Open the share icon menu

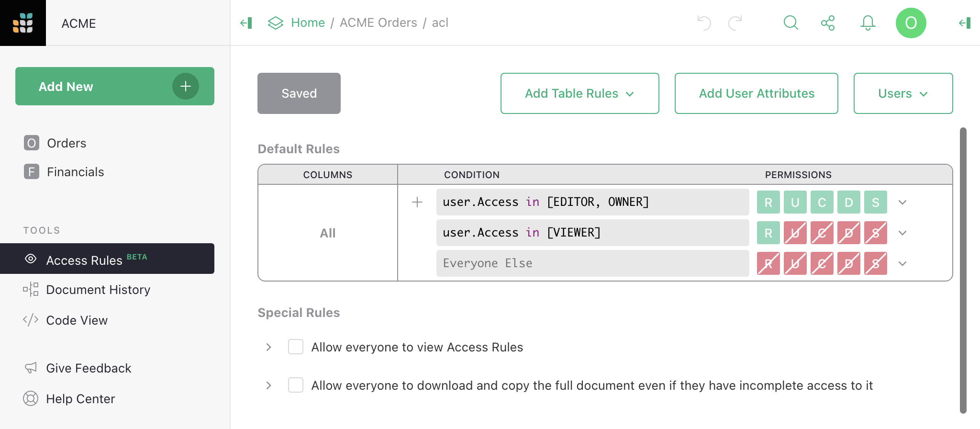point(828,23)
